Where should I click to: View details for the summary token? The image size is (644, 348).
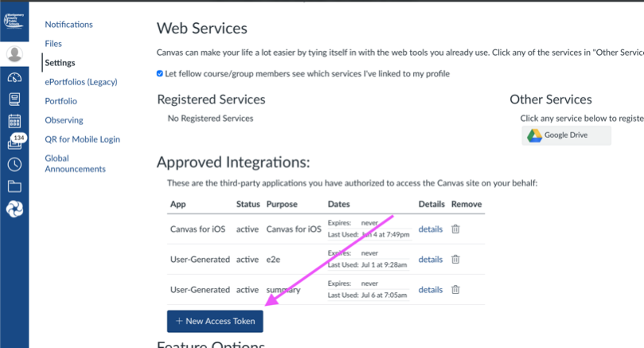pos(431,290)
